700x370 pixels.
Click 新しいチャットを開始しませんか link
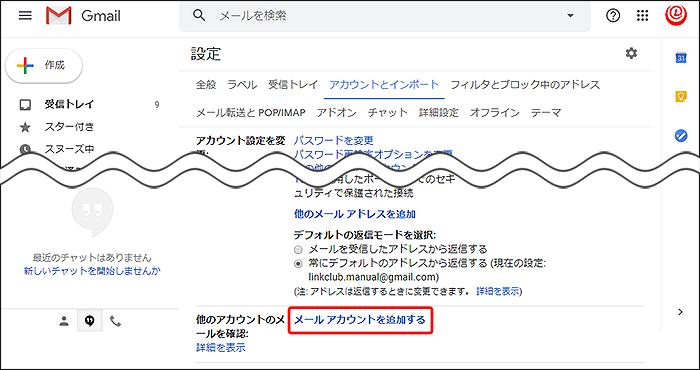pos(92,271)
